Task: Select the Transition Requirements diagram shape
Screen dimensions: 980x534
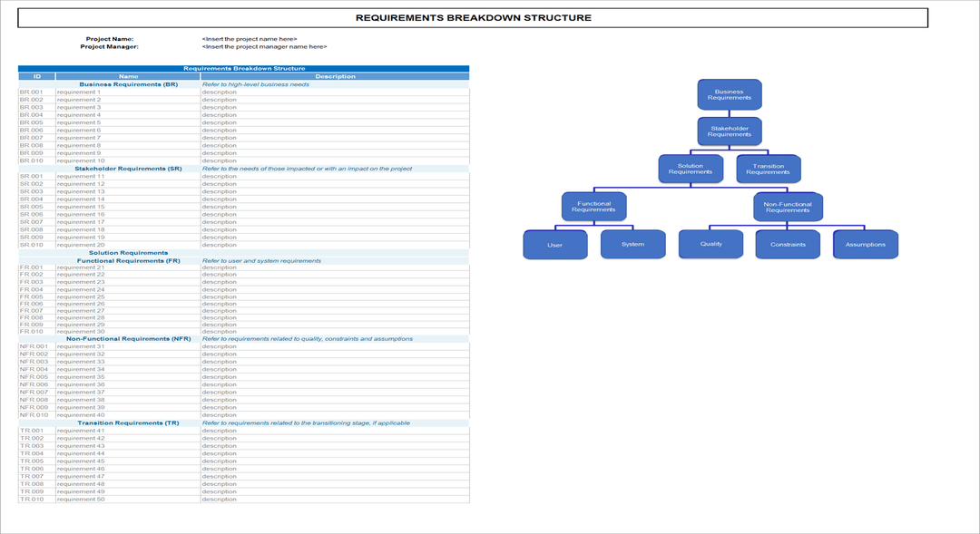Action: coord(768,169)
